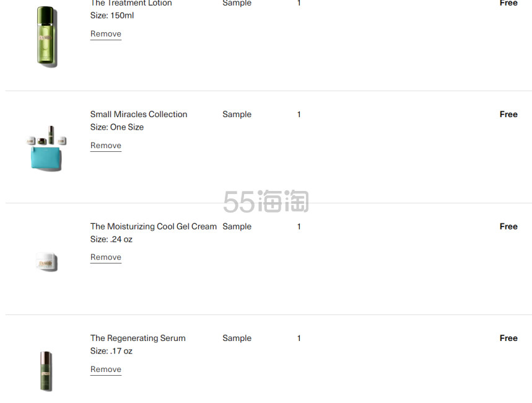
Task: Click the Size: .24 oz label
Action: 111,239
